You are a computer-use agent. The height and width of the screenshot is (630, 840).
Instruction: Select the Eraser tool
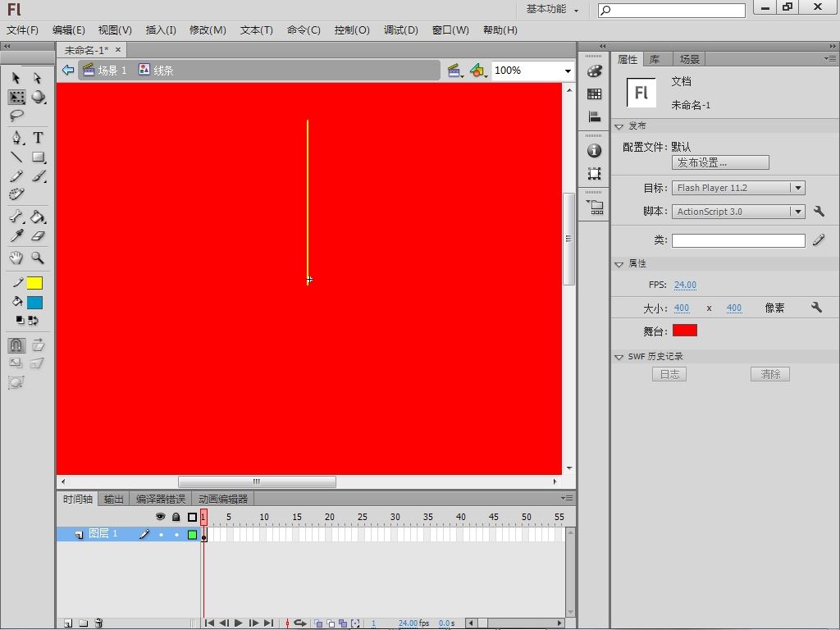[x=38, y=235]
